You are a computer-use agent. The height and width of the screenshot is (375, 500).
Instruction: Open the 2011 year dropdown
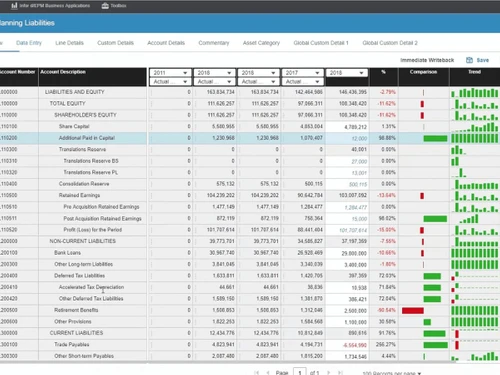[x=170, y=73]
